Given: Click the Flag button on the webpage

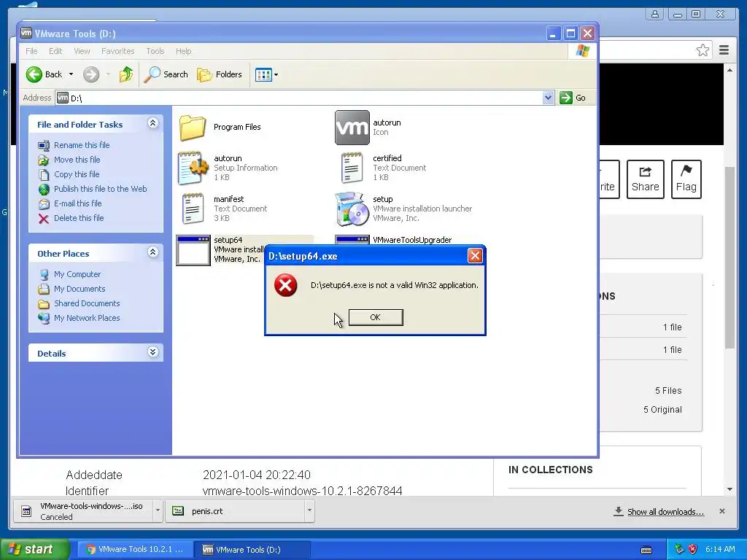Looking at the screenshot, I should click(x=686, y=179).
